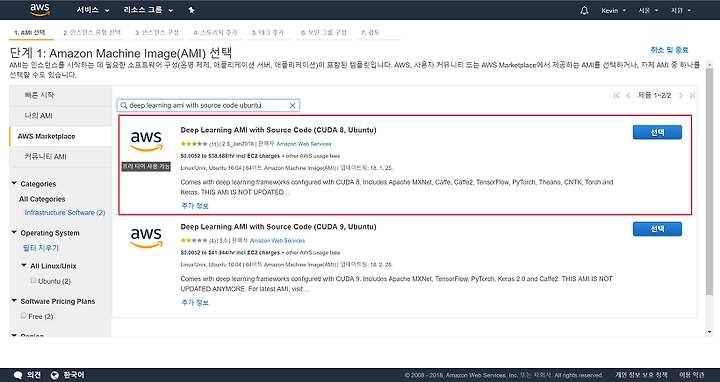
Task: Tick the Ubuntu (2) checkbox
Action: point(33,280)
